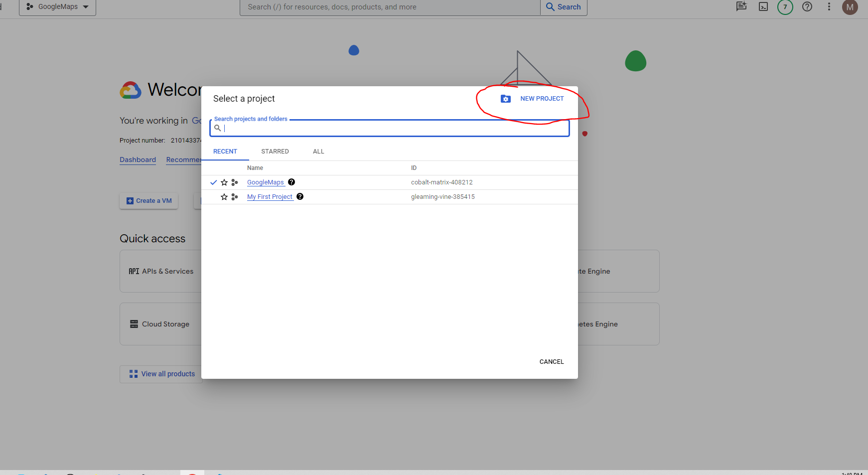Click project ID gleaming-vine-385415
868x475 pixels.
coord(443,197)
